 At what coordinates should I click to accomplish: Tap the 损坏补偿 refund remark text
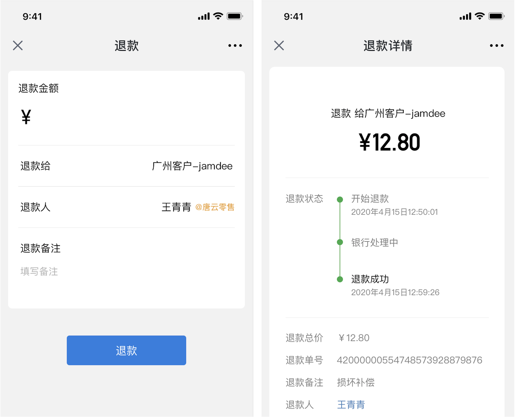(x=356, y=382)
